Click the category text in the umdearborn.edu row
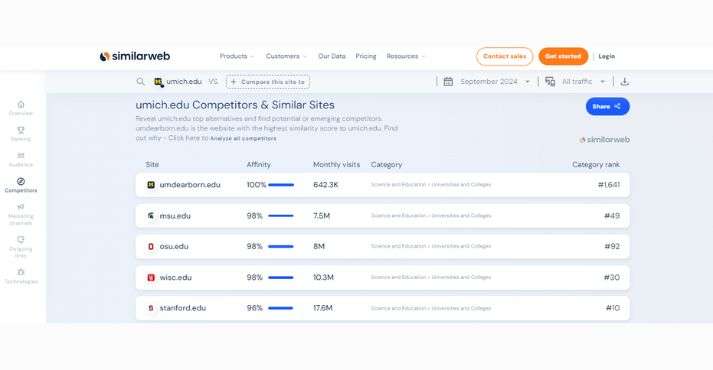 tap(431, 185)
